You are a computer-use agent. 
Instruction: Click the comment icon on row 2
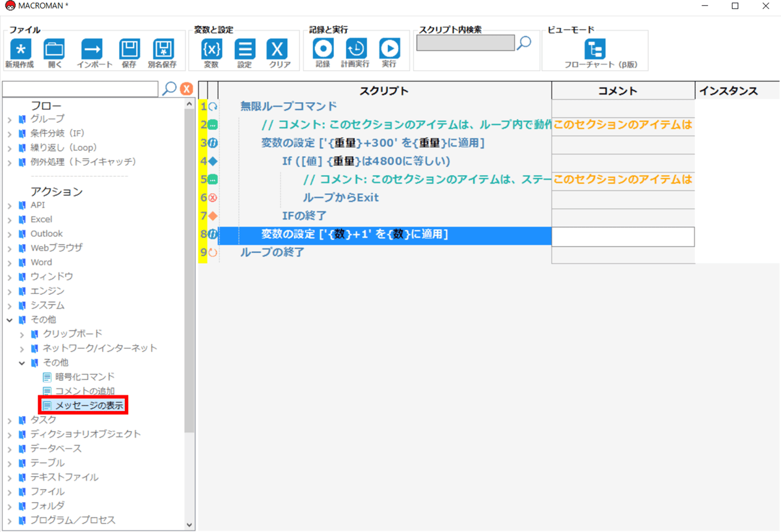tap(213, 125)
